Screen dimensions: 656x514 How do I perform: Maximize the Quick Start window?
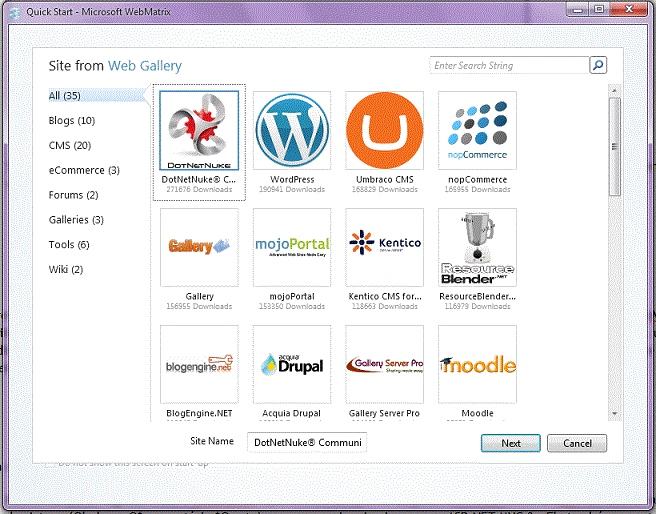(599, 9)
